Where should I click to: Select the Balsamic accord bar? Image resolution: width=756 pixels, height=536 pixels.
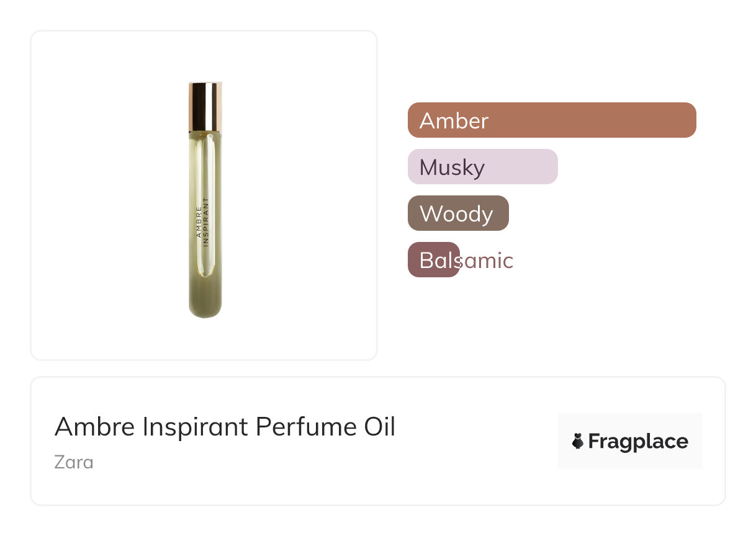coord(433,260)
